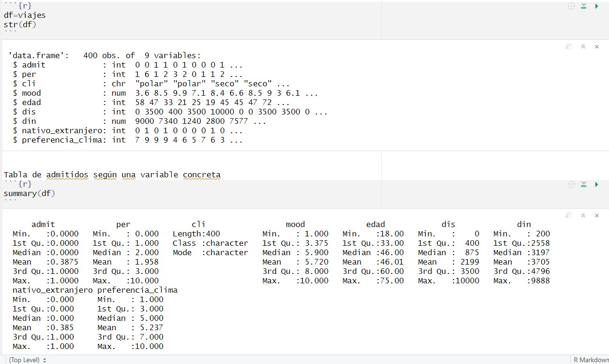Select the '$ per' row in str output

(128, 74)
